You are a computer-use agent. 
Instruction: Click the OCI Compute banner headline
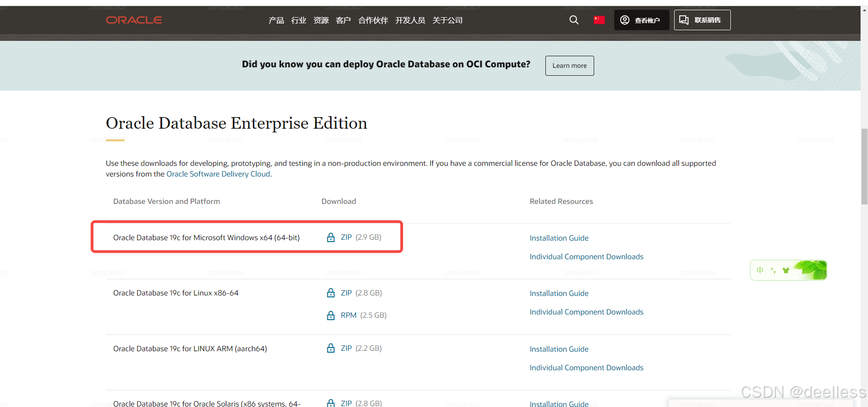pyautogui.click(x=386, y=64)
